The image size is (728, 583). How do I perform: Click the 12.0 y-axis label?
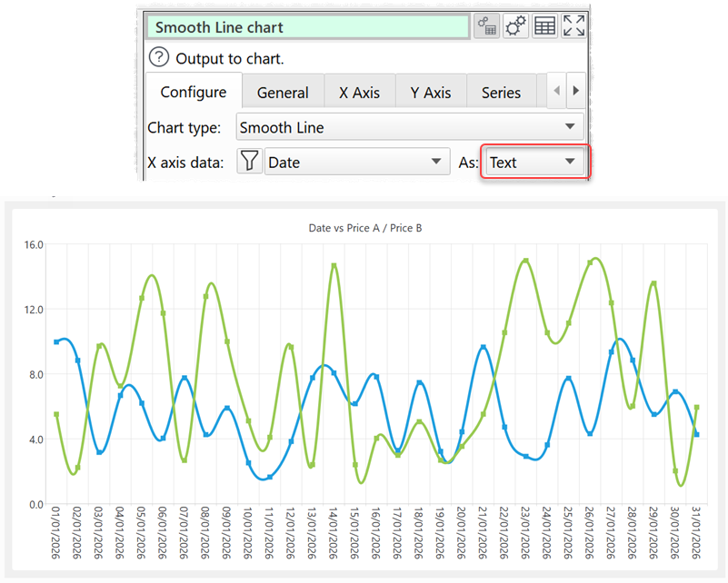point(34,310)
